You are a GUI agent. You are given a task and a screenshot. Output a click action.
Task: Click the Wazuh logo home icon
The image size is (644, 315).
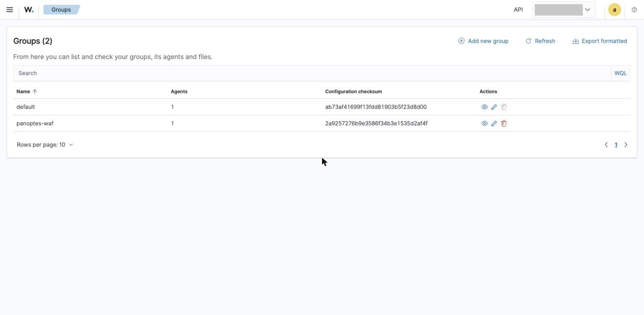(29, 9)
